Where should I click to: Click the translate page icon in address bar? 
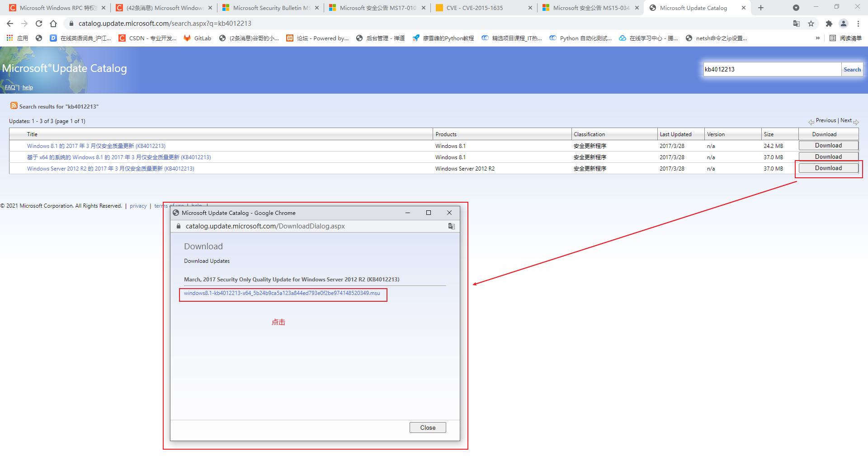tap(797, 24)
